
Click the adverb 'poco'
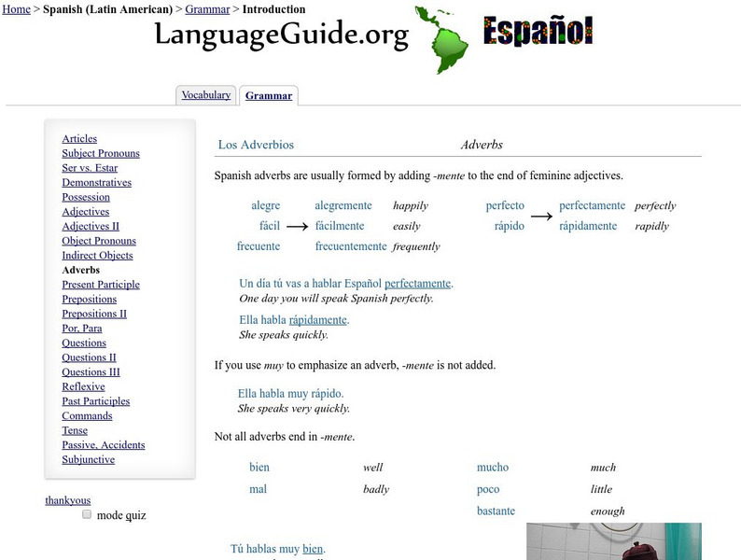click(x=488, y=490)
